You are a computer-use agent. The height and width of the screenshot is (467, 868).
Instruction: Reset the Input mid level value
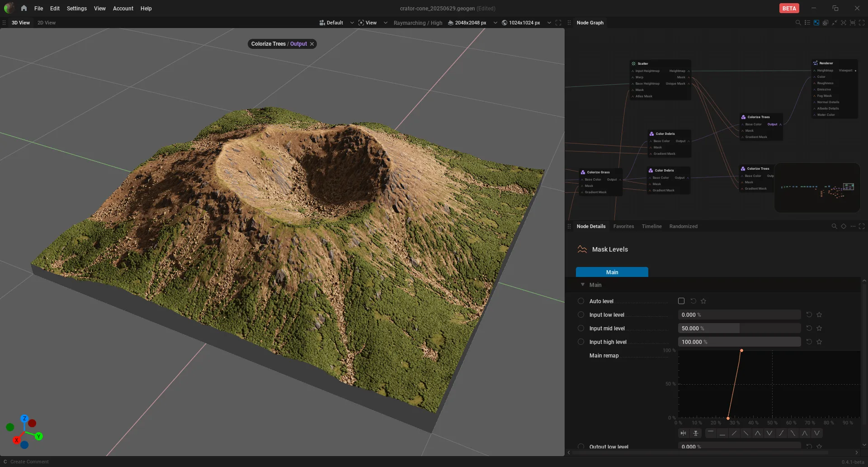point(809,328)
